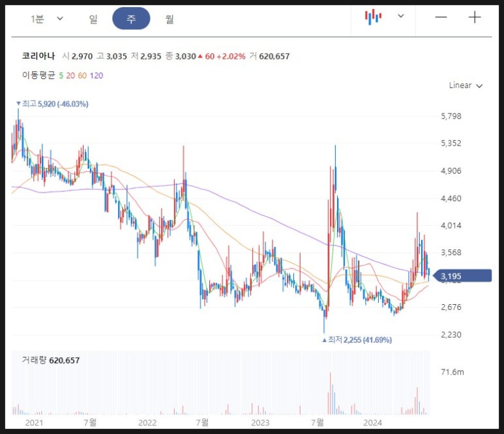Image resolution: width=504 pixels, height=434 pixels.
Task: Zoom out chart with minus icon
Action: (441, 17)
